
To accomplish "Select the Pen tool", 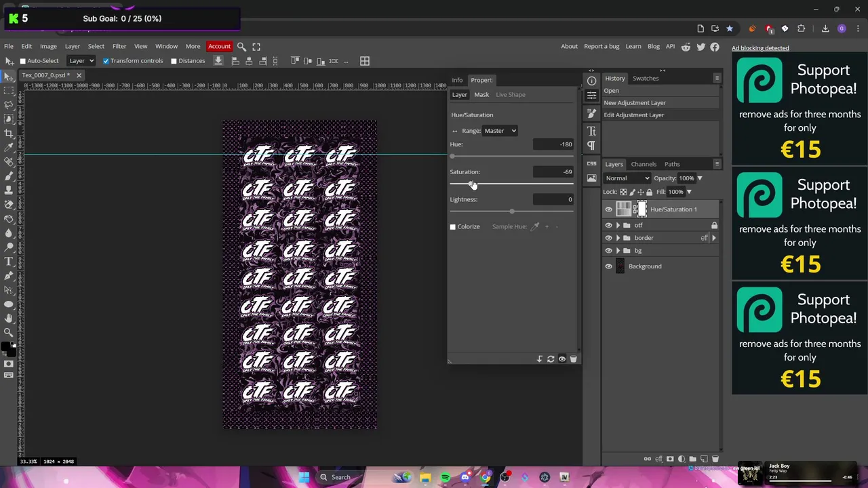I will coord(9,275).
